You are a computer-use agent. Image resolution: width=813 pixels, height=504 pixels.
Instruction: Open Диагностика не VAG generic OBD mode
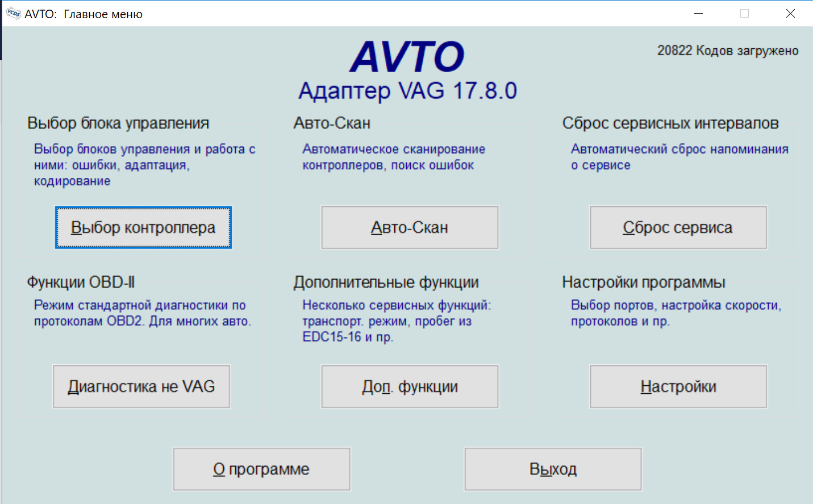pos(141,386)
